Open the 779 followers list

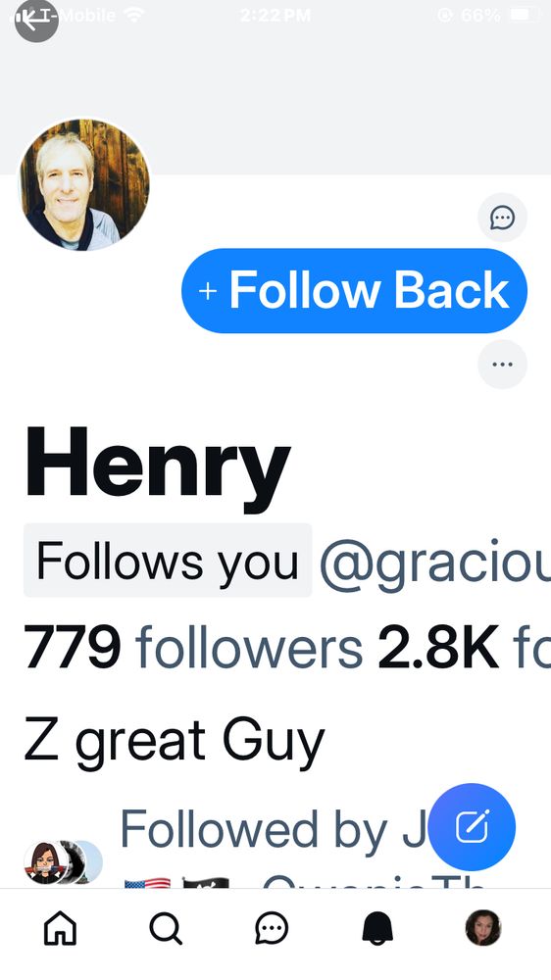click(193, 646)
